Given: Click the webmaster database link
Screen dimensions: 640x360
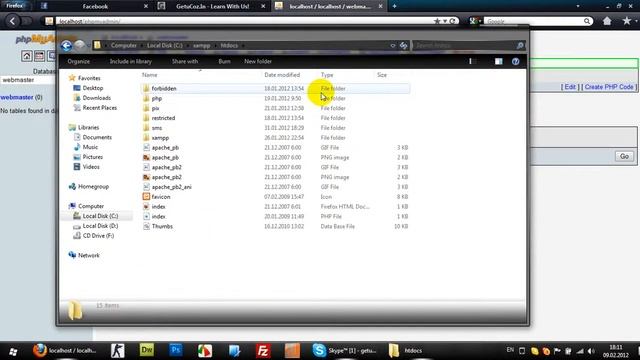Looking at the screenshot, I should 17,97.
